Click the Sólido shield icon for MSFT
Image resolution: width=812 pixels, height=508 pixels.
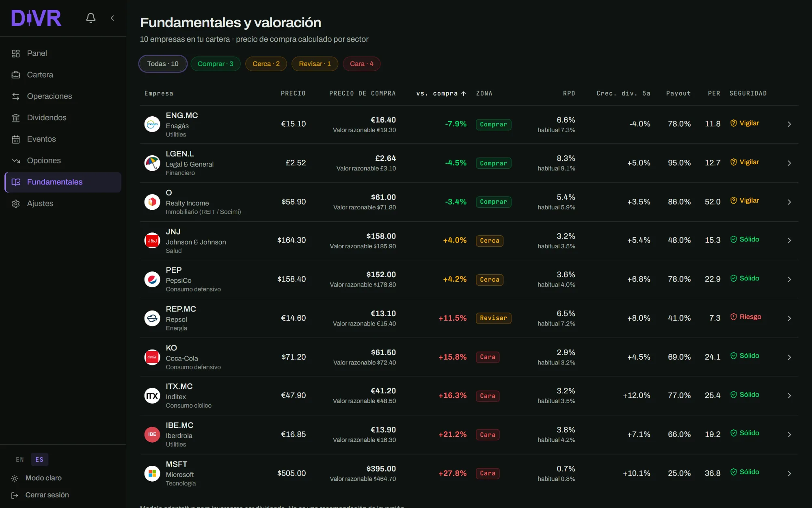pos(734,472)
